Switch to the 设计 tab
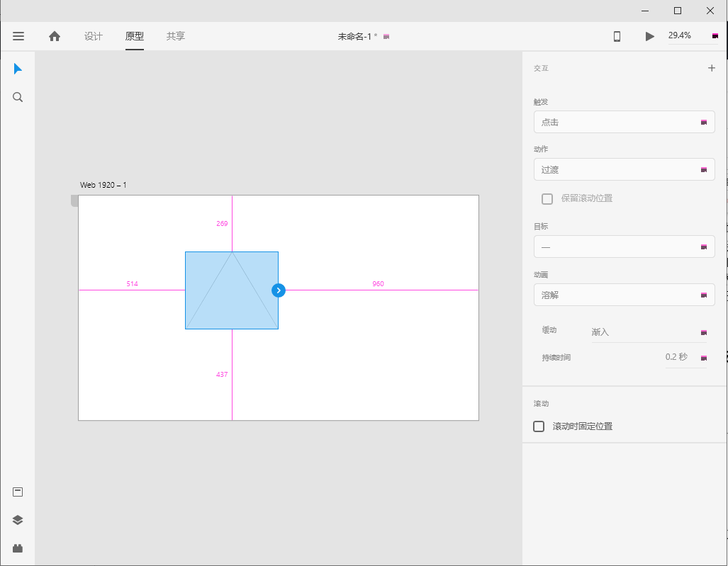 click(x=94, y=35)
